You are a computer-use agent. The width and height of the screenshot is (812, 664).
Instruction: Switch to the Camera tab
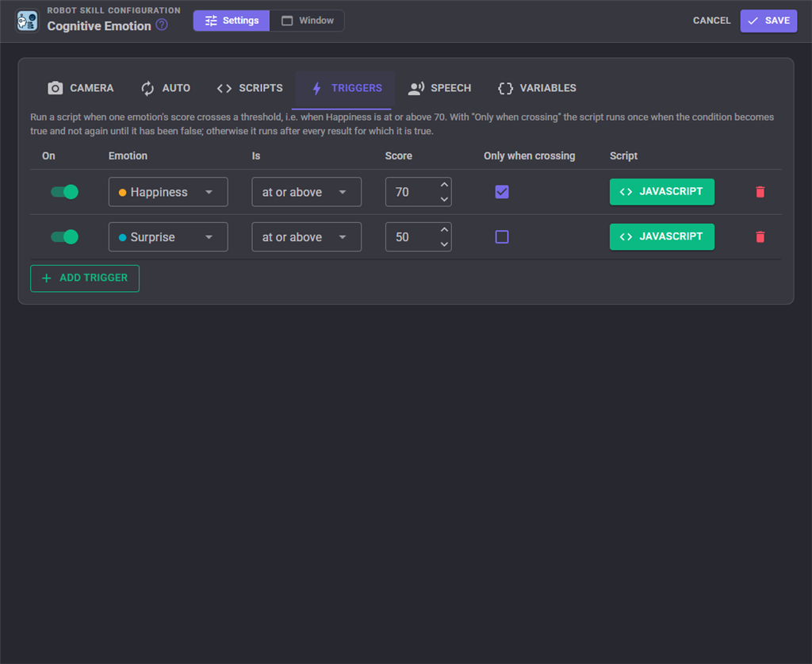point(81,89)
